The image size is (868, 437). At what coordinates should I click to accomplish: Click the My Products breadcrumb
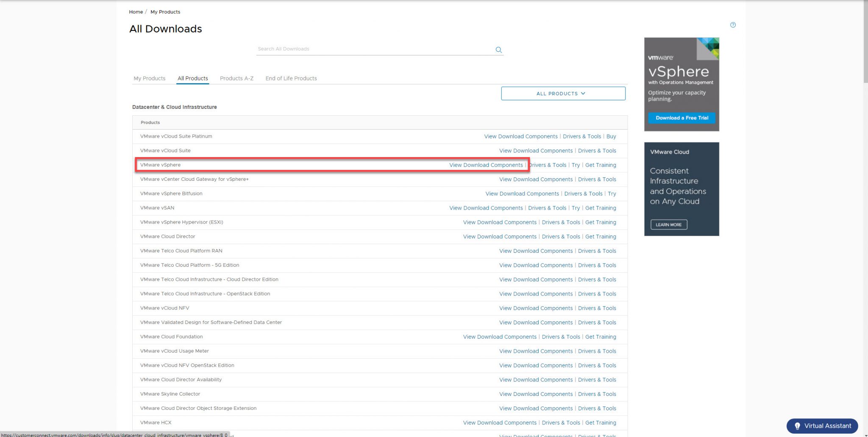tap(165, 11)
